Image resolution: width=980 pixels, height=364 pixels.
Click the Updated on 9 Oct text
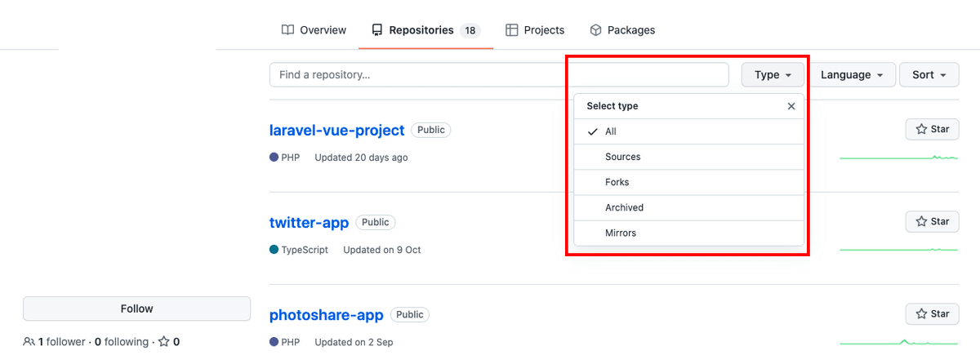[x=382, y=250]
